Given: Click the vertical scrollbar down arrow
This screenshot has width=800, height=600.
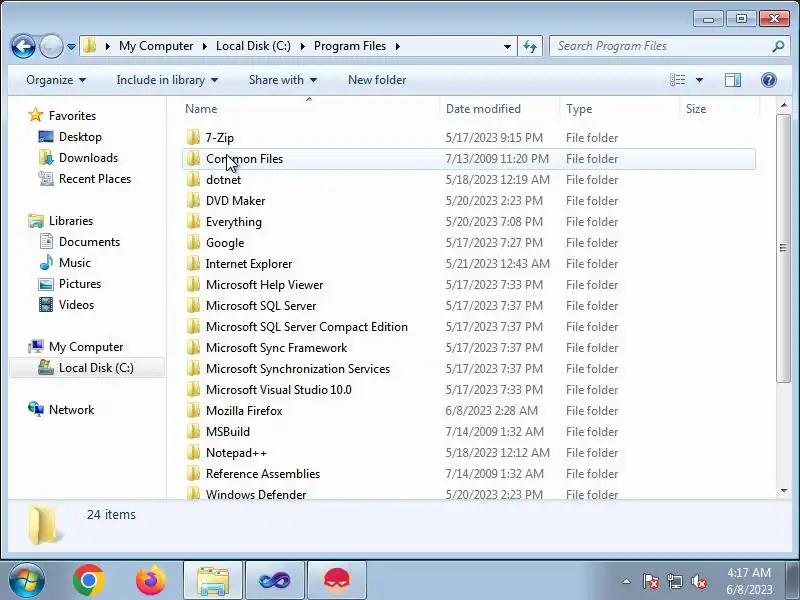Looking at the screenshot, I should coord(784,491).
